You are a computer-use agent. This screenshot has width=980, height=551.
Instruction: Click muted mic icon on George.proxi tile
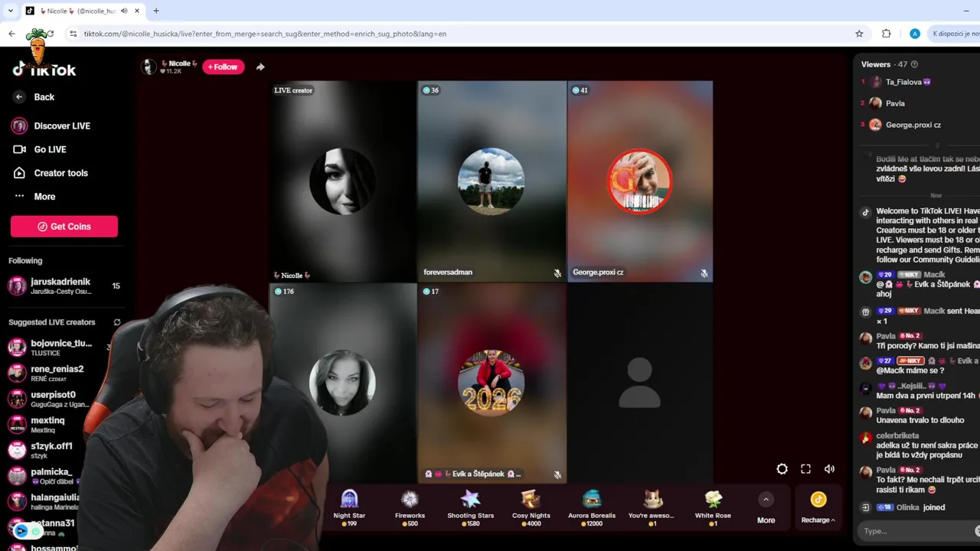click(x=704, y=272)
